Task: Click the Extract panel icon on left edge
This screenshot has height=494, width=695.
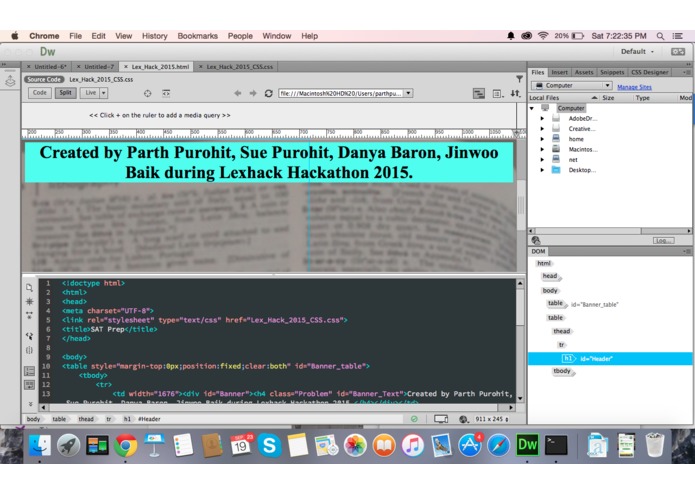Action: point(11,81)
